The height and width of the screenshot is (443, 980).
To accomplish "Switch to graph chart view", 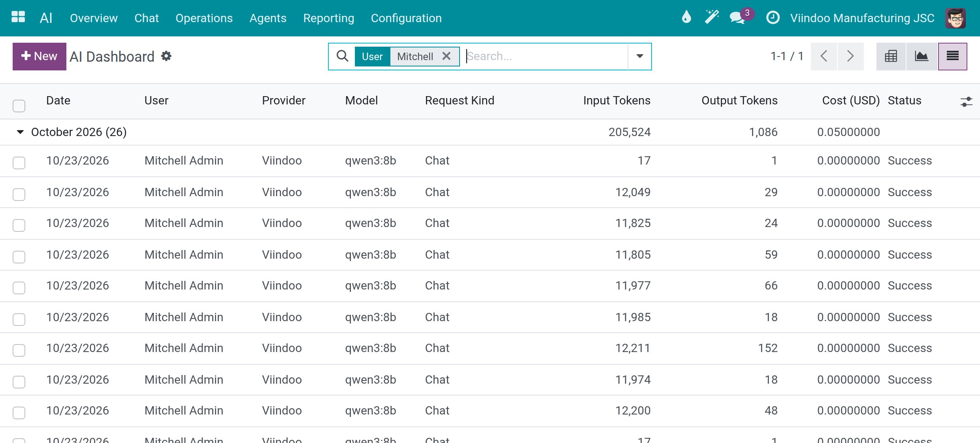I will tap(922, 57).
